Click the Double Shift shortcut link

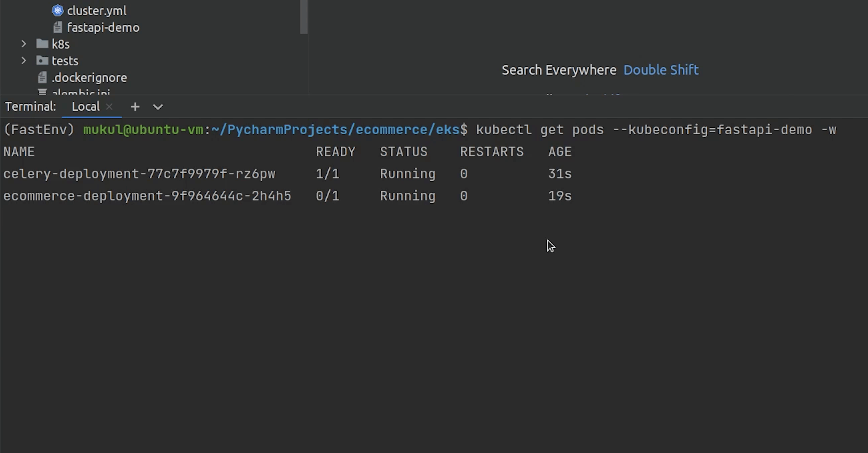coord(661,70)
